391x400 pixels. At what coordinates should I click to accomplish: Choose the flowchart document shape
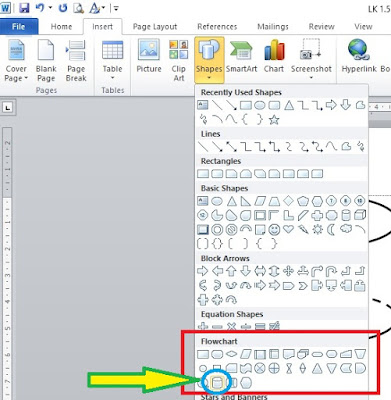pyautogui.click(x=288, y=354)
